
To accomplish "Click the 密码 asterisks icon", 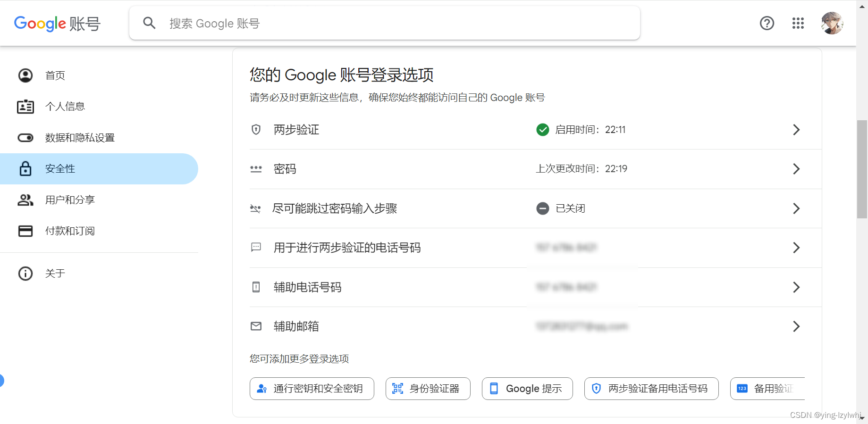I will pyautogui.click(x=256, y=169).
